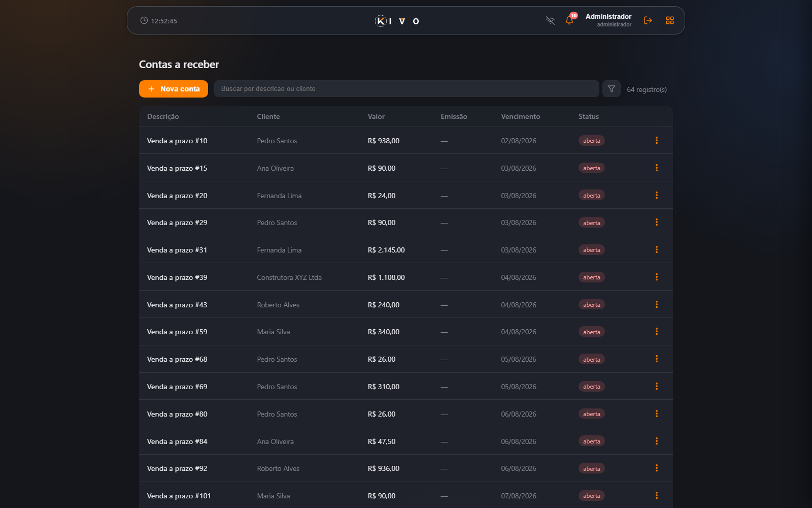Open the apps grid menu icon

[x=670, y=20]
